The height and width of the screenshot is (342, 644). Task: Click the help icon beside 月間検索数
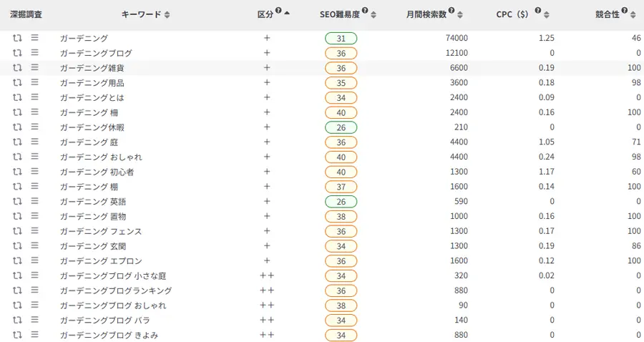[x=452, y=11]
